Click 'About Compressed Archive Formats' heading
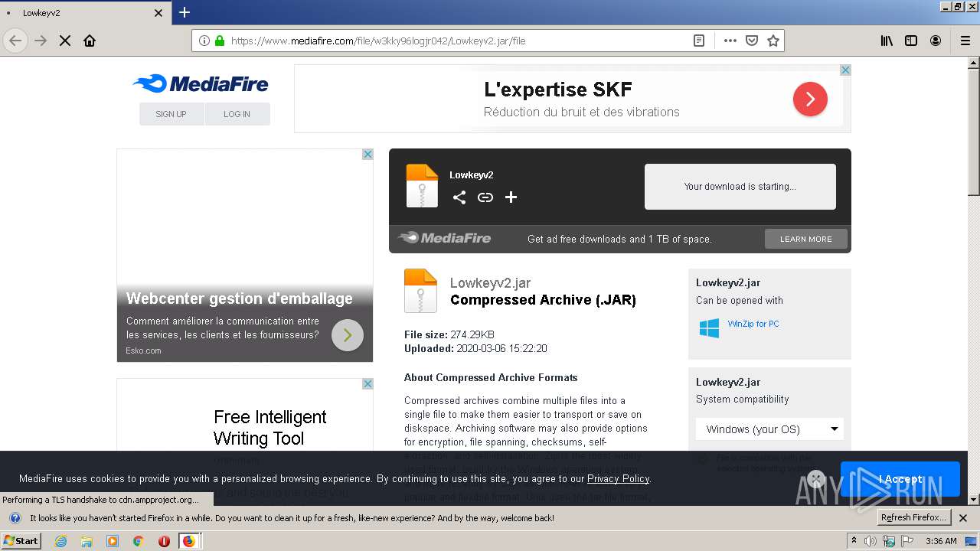The width and height of the screenshot is (980, 551). click(x=491, y=377)
